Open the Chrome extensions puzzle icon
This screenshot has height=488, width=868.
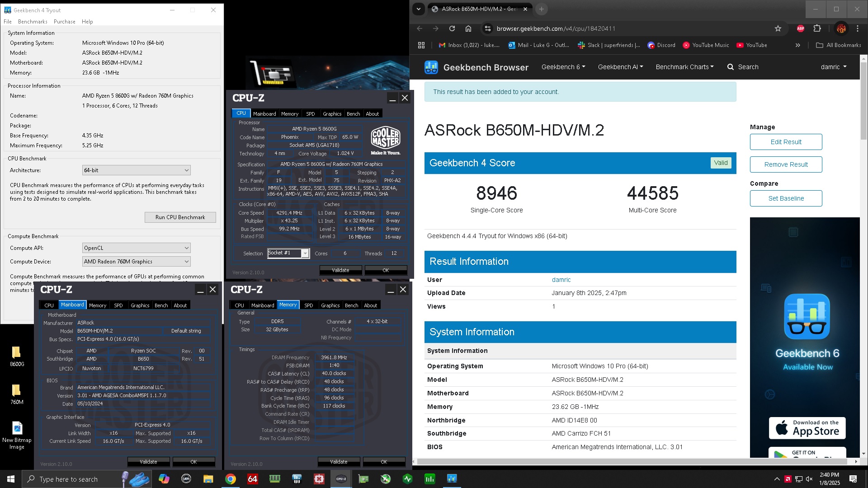click(x=817, y=28)
